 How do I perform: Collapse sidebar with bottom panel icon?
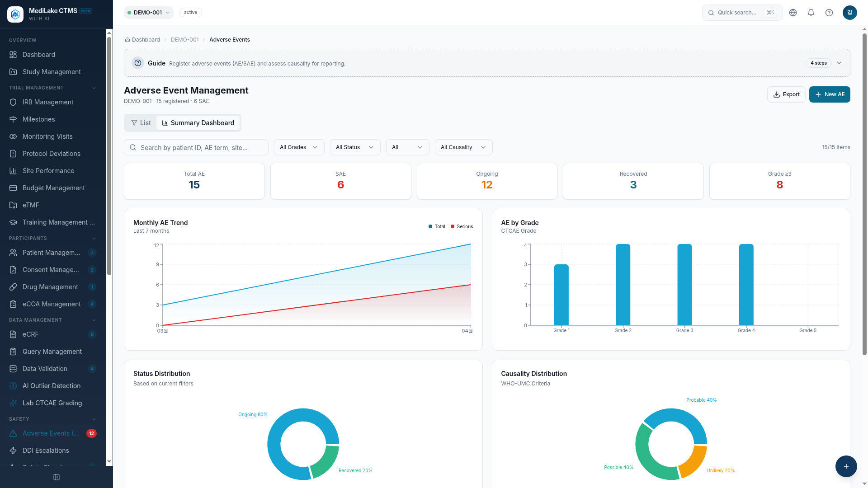click(57, 477)
